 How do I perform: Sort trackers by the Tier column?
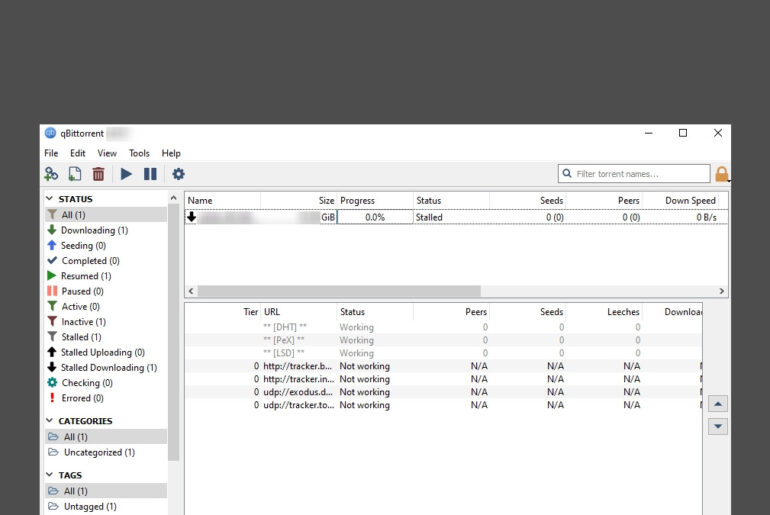(x=222, y=312)
